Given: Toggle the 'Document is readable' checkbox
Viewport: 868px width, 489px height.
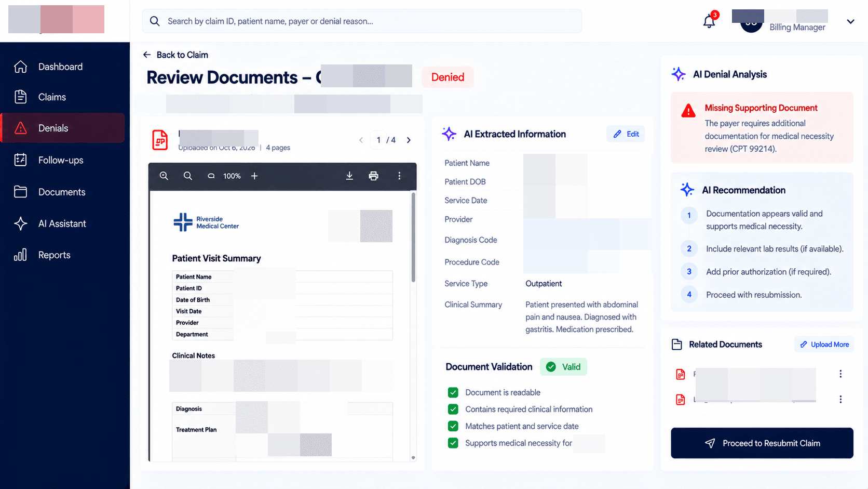Looking at the screenshot, I should click(x=453, y=392).
